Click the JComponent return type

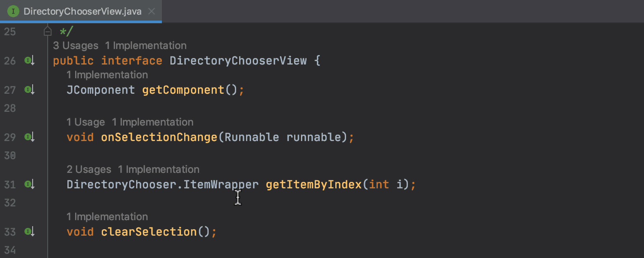point(101,90)
